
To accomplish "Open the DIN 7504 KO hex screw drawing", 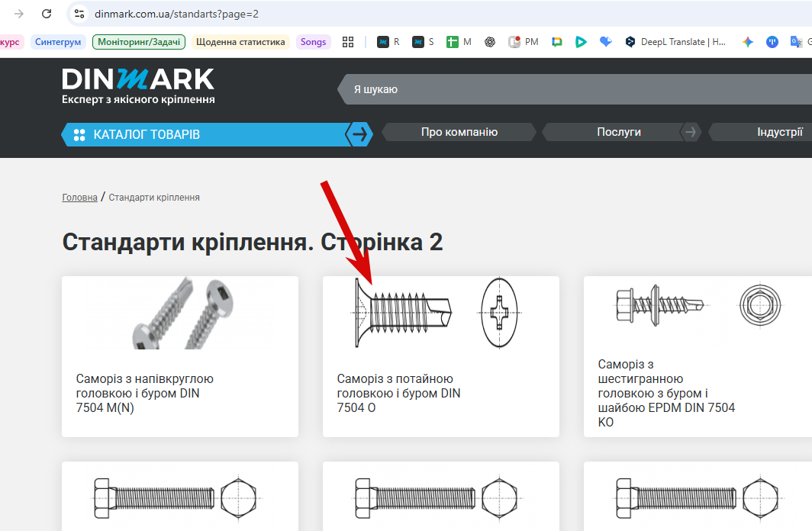I will click(x=698, y=305).
